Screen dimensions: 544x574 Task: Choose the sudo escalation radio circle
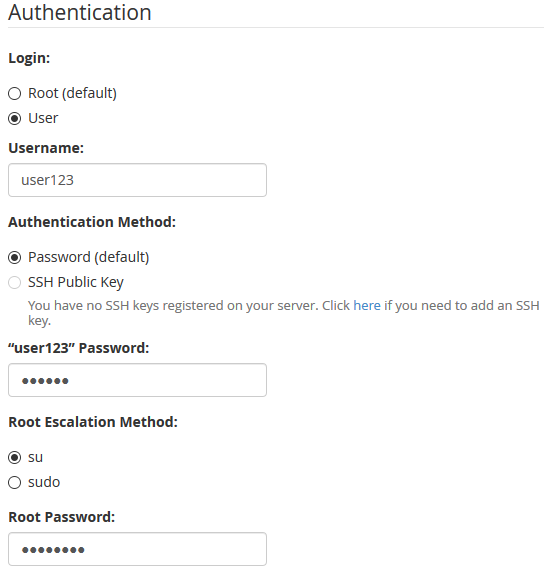(15, 482)
